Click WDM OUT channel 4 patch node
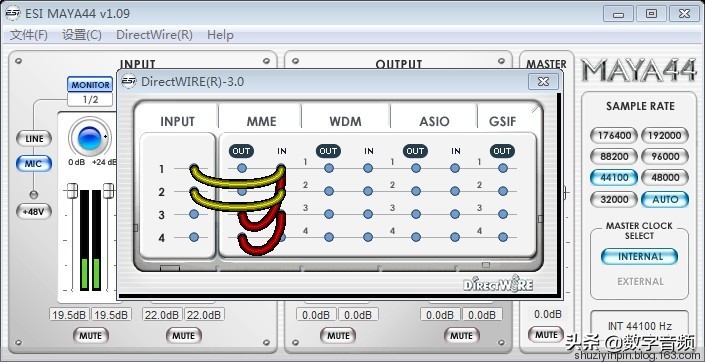The image size is (705, 362). [x=329, y=237]
